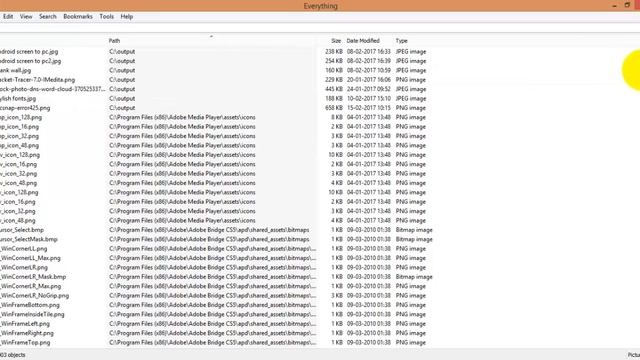Restore down the Everything window
The image size is (640, 360).
click(627, 5)
